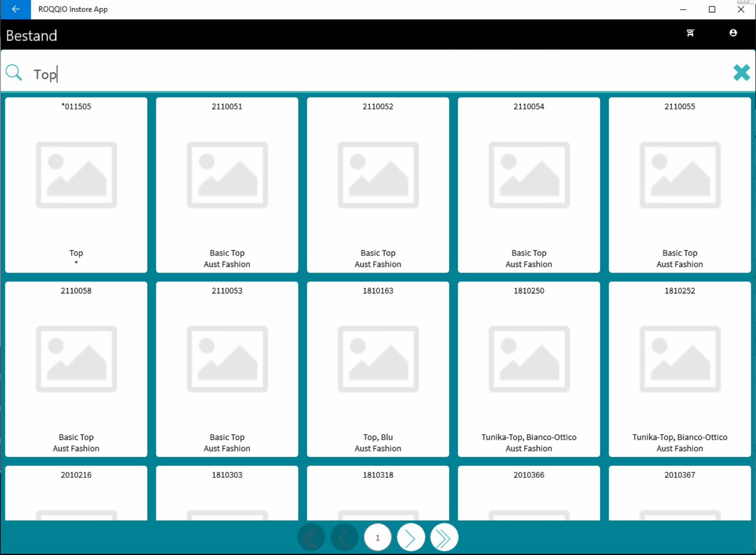The image size is (756, 555).
Task: Clear search with the teal X
Action: 741,73
